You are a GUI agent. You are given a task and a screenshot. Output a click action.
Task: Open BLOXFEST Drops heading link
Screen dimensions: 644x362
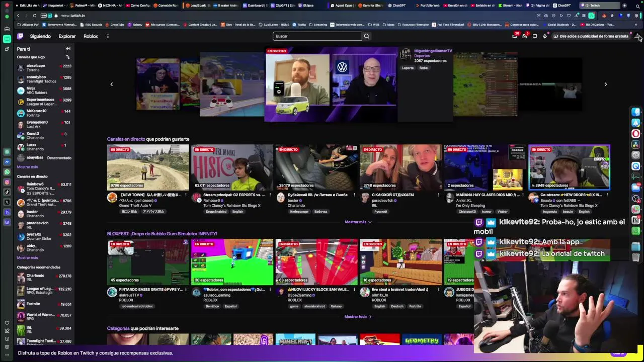pyautogui.click(x=162, y=234)
